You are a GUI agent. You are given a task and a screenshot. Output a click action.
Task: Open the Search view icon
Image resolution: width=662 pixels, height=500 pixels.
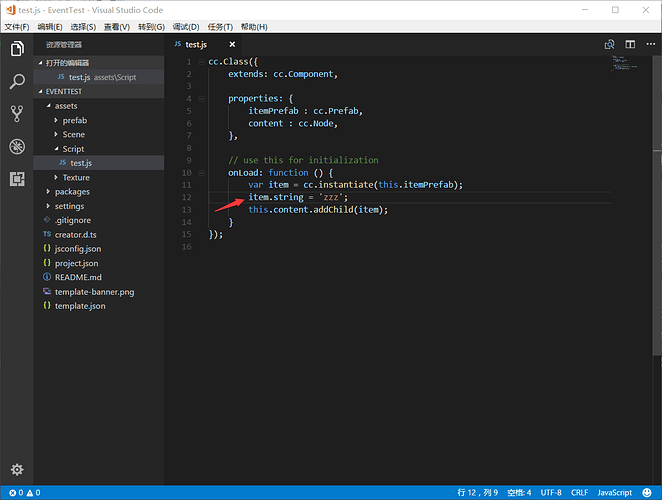(17, 81)
